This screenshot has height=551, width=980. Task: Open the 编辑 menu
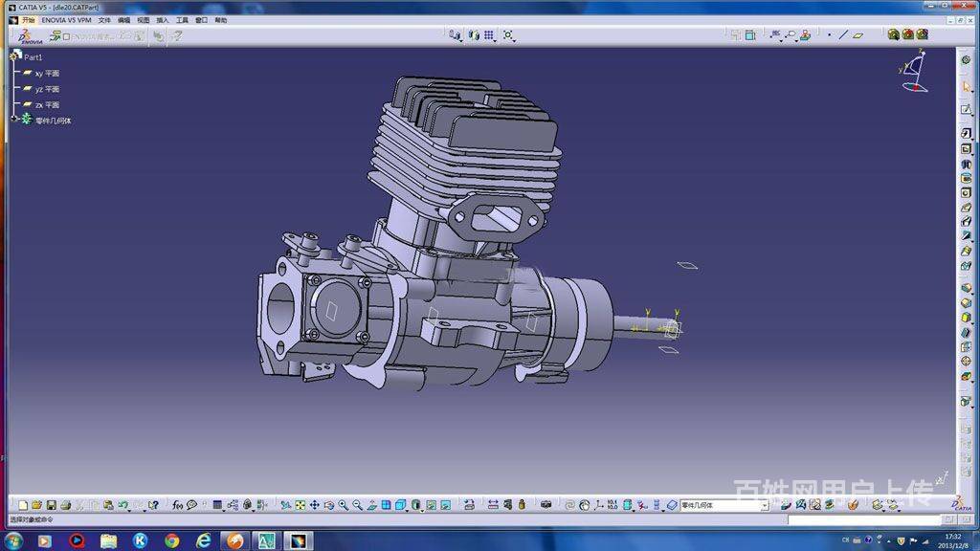tap(123, 20)
